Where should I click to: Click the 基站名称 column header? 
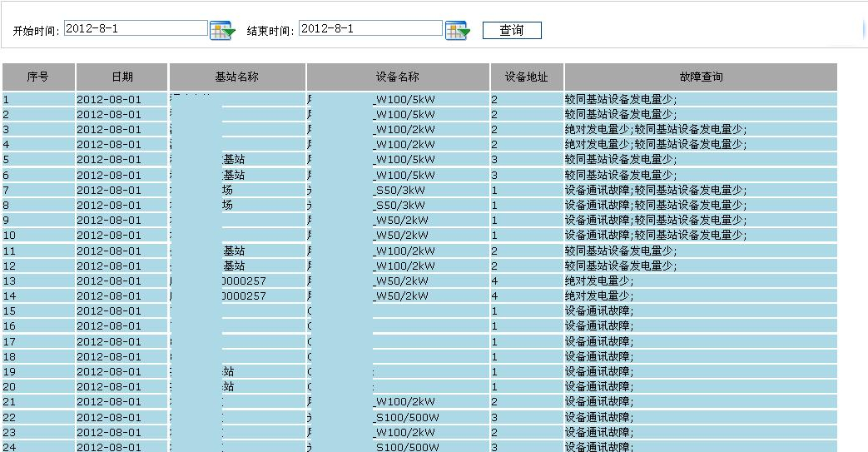pyautogui.click(x=237, y=77)
